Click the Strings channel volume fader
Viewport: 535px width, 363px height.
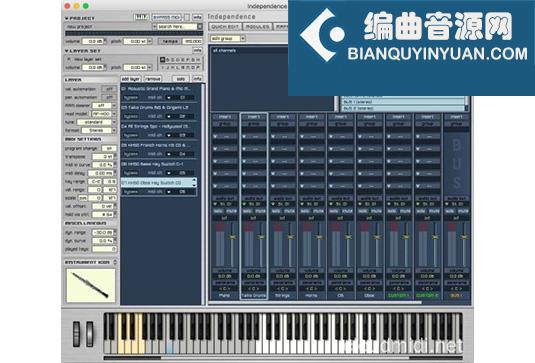(291, 237)
